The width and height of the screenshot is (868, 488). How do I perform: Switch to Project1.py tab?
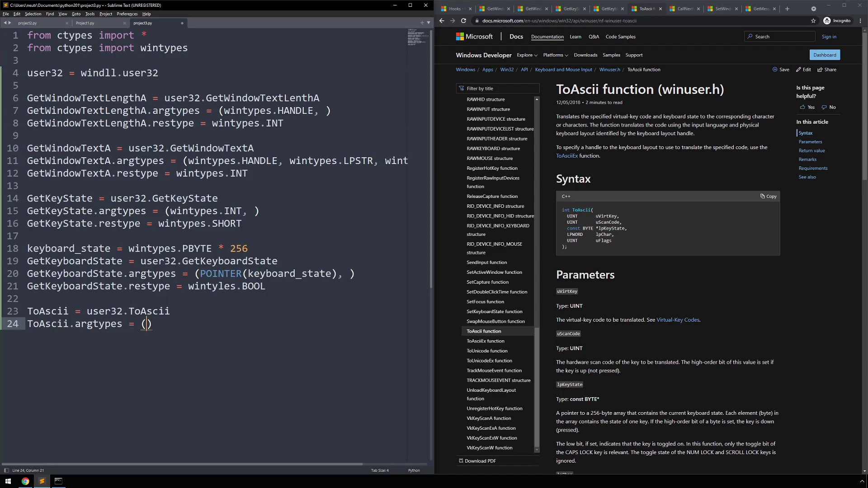(x=85, y=23)
